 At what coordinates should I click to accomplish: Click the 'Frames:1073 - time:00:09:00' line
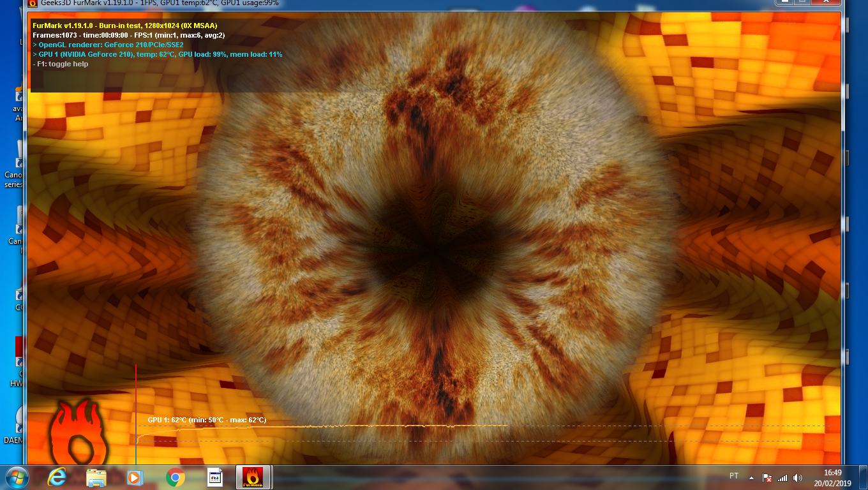(128, 35)
